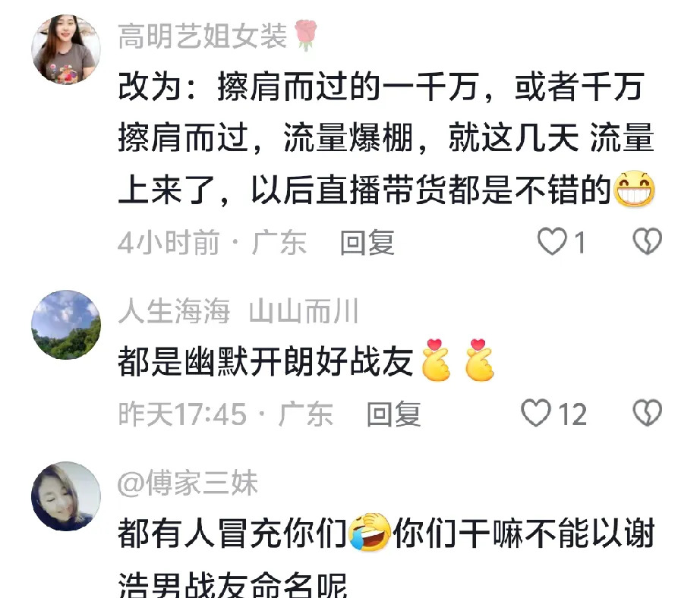
Task: Click like count 12 on second comment
Action: click(572, 414)
